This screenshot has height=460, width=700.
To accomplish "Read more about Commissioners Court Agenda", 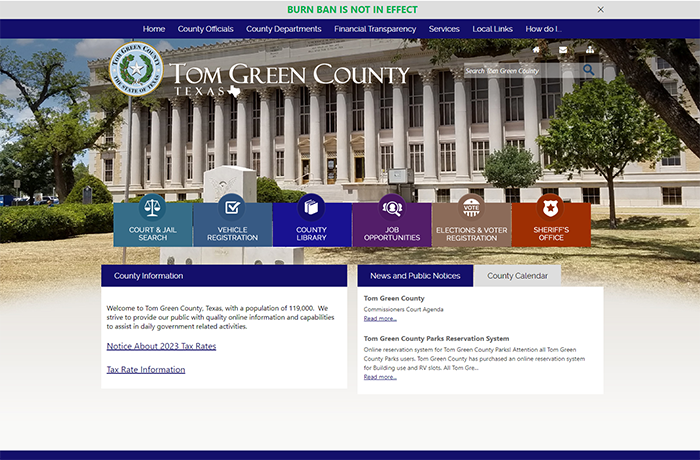I will click(x=380, y=318).
